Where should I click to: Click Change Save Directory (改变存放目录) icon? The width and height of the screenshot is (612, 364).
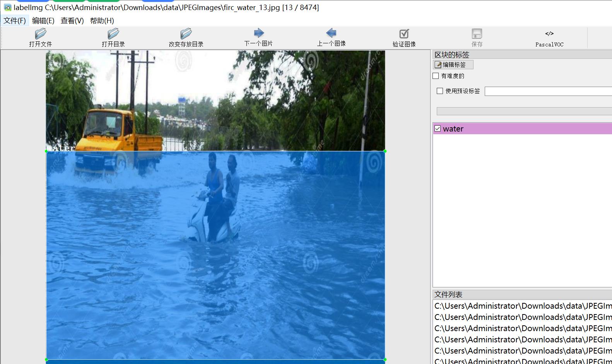click(x=186, y=34)
